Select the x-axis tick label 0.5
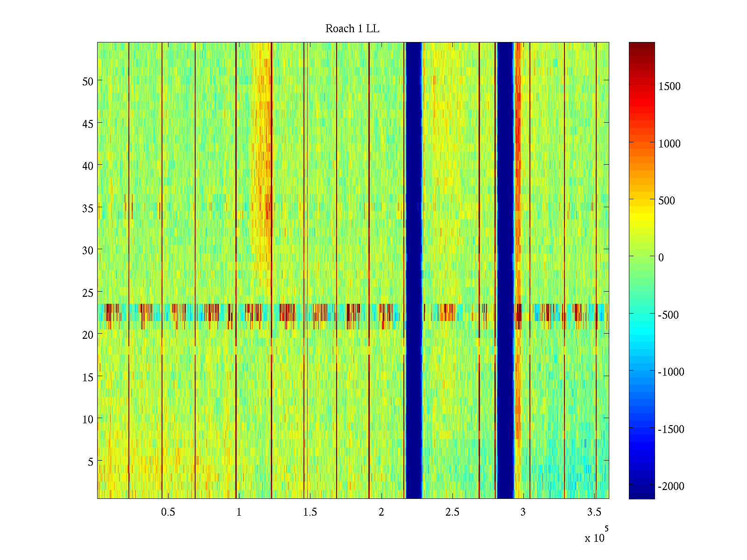This screenshot has height=560, width=747. tap(168, 512)
